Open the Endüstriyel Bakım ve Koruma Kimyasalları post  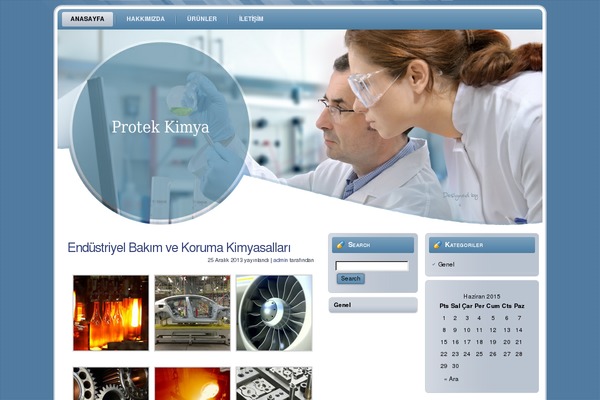tap(179, 248)
